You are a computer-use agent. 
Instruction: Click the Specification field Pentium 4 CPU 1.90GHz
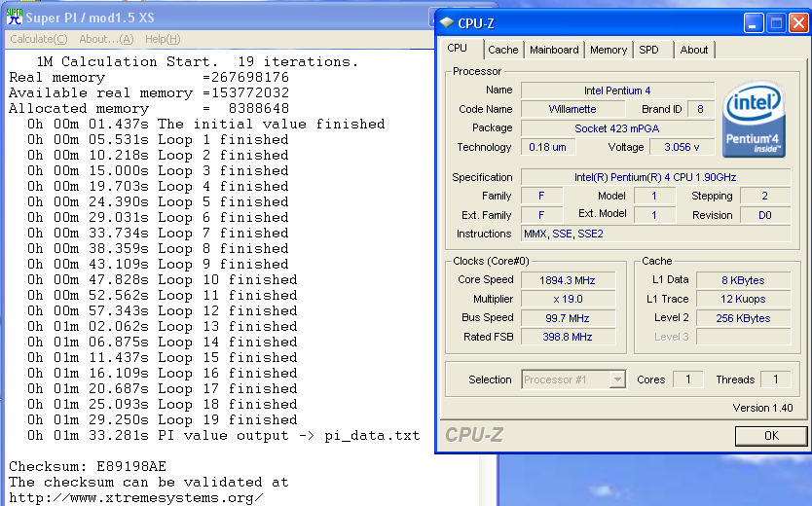[655, 177]
